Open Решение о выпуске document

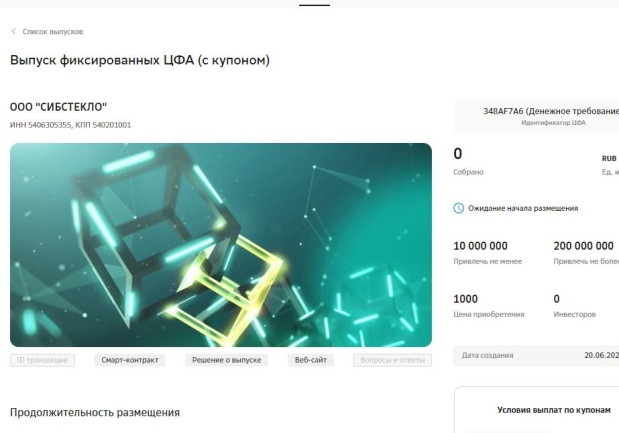[227, 360]
